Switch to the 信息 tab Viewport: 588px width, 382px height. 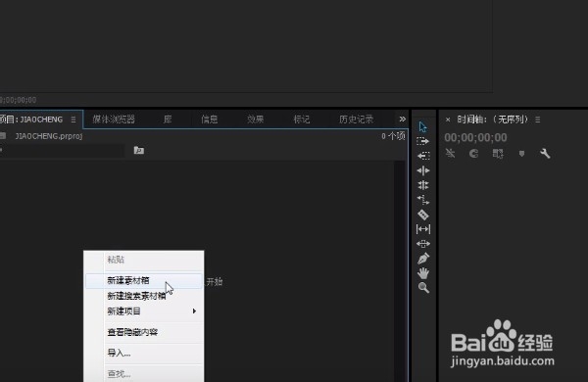[210, 119]
